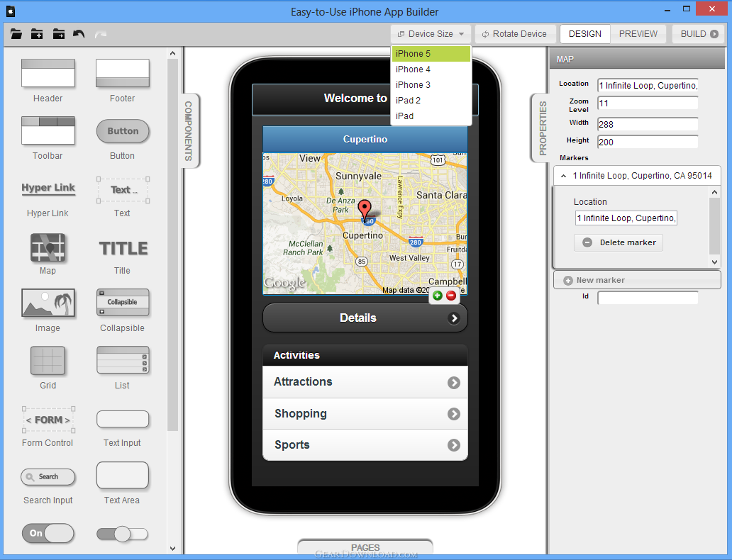Screen dimensions: 732x560
Task: Select the Toolbar component
Action: 48,138
